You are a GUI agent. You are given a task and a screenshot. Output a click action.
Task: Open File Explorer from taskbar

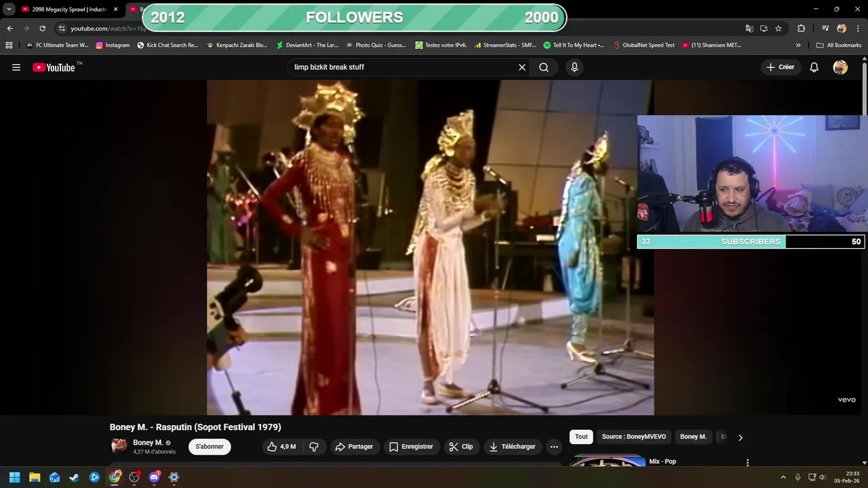coord(35,477)
